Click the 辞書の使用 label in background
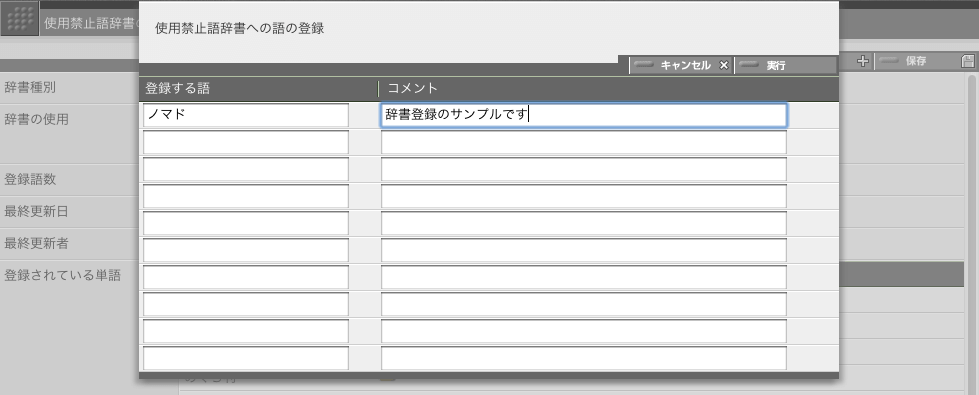 click(x=36, y=119)
